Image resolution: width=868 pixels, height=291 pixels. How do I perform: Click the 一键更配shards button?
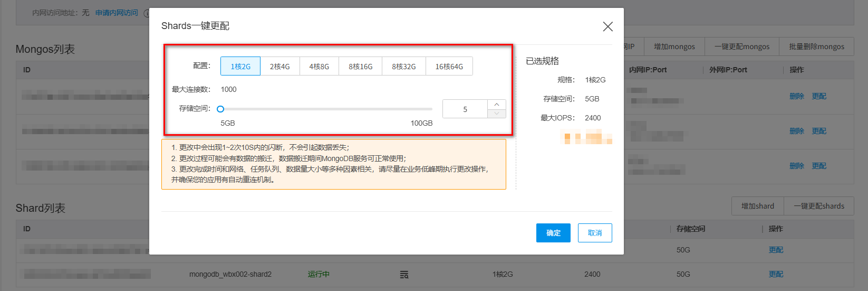coord(819,206)
